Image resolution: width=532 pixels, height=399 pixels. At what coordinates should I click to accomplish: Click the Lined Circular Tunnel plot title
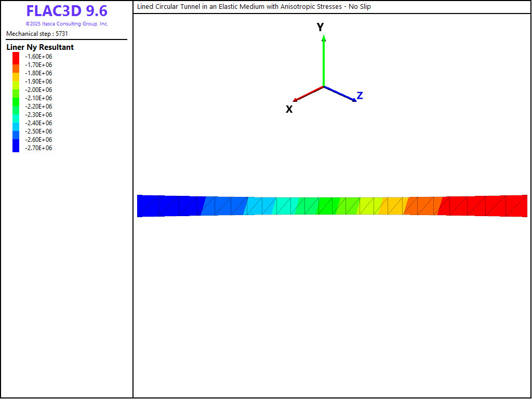tap(254, 7)
